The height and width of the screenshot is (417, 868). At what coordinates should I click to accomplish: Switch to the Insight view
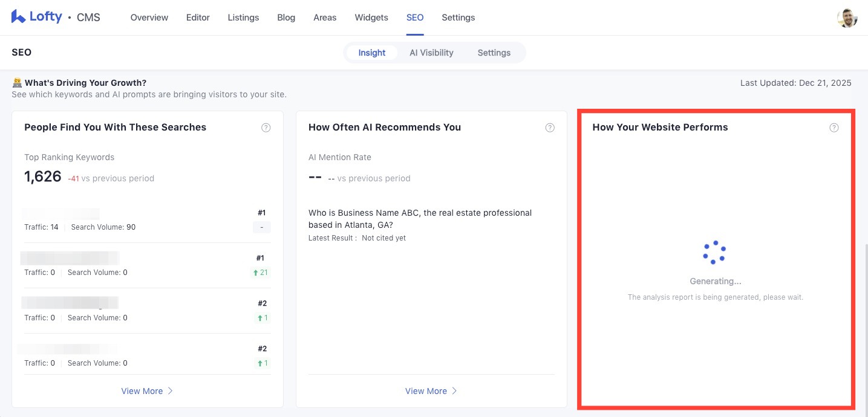tap(371, 53)
